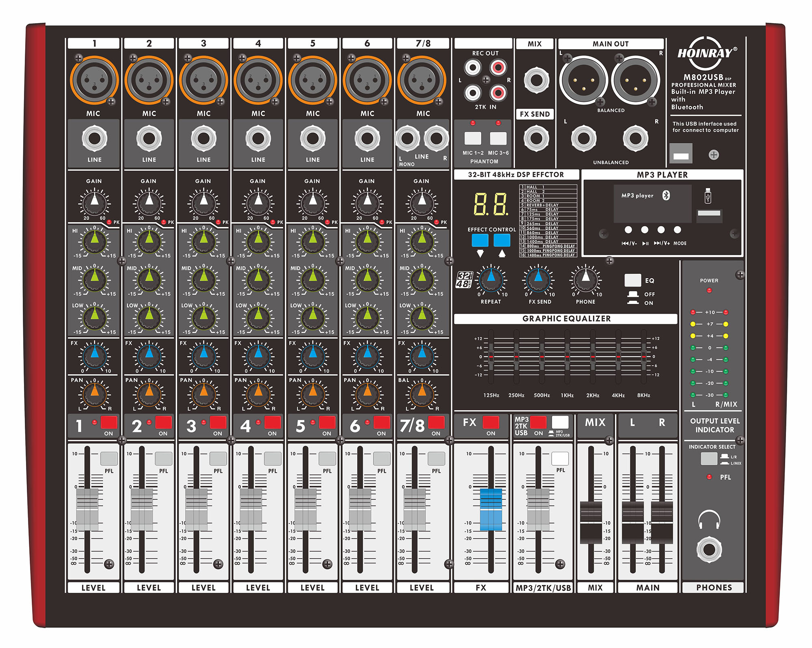The height and width of the screenshot is (648, 812).
Task: Click channel 1 XLR MIC input
Action: 94,80
